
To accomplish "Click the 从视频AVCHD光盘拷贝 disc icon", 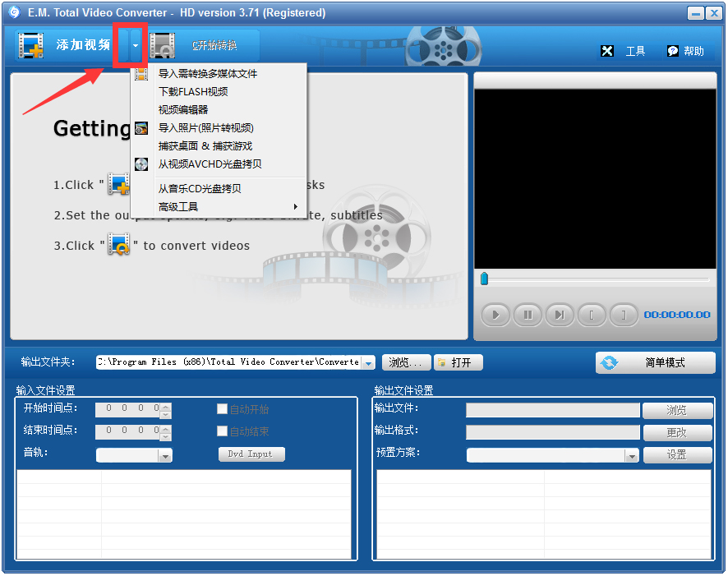I will tap(140, 164).
